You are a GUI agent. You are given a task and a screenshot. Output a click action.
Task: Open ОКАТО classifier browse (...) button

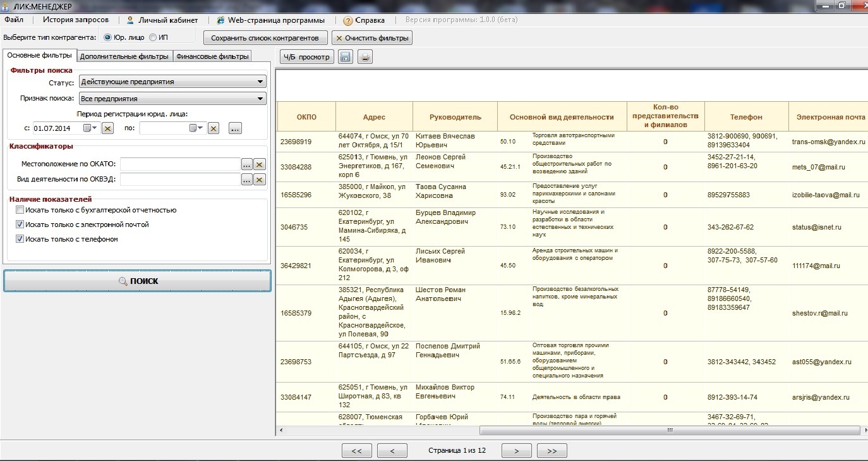246,164
